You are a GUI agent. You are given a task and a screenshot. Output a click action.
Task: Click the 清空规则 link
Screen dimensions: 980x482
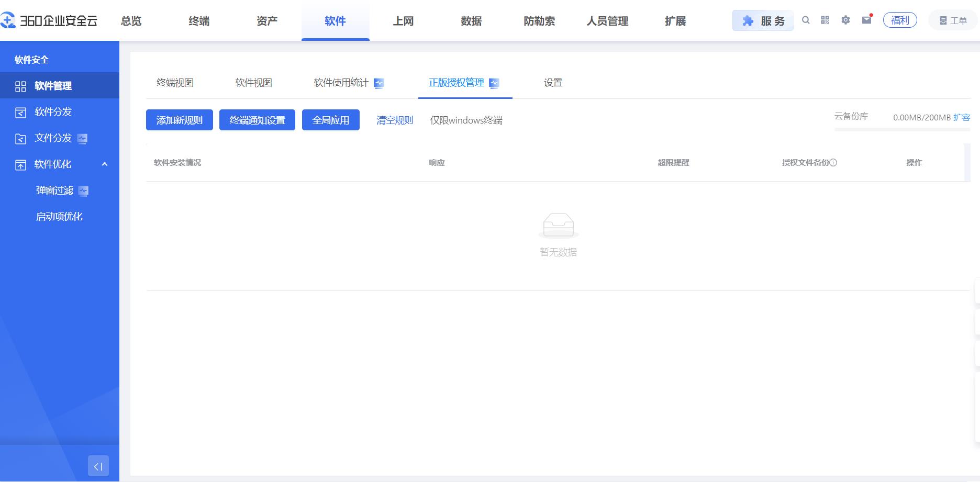[x=395, y=120]
